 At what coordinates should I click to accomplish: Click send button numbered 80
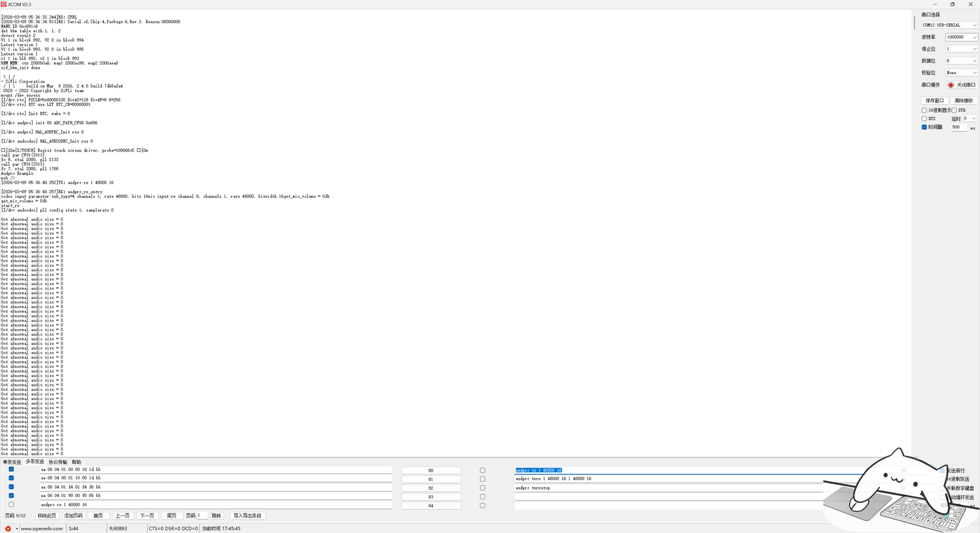[x=431, y=470]
